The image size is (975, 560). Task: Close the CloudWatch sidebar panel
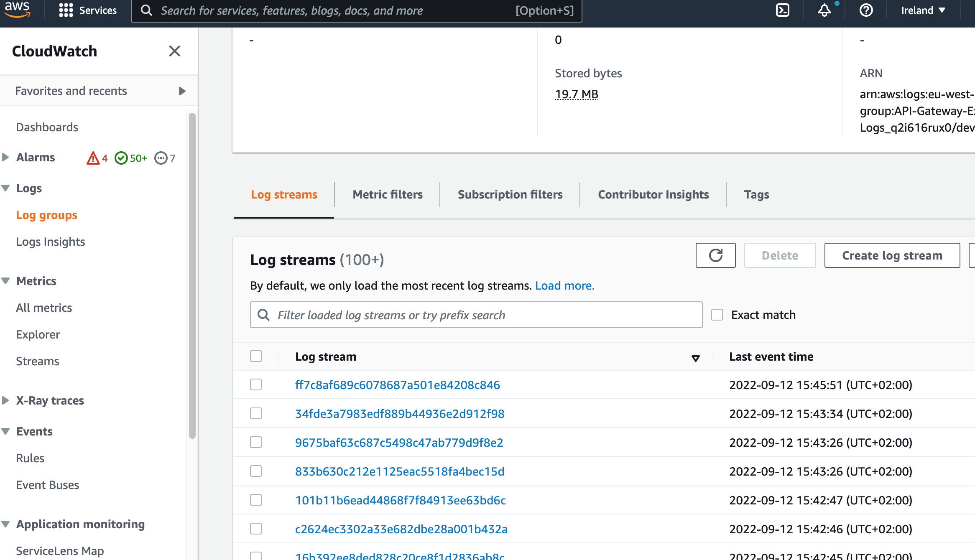174,51
